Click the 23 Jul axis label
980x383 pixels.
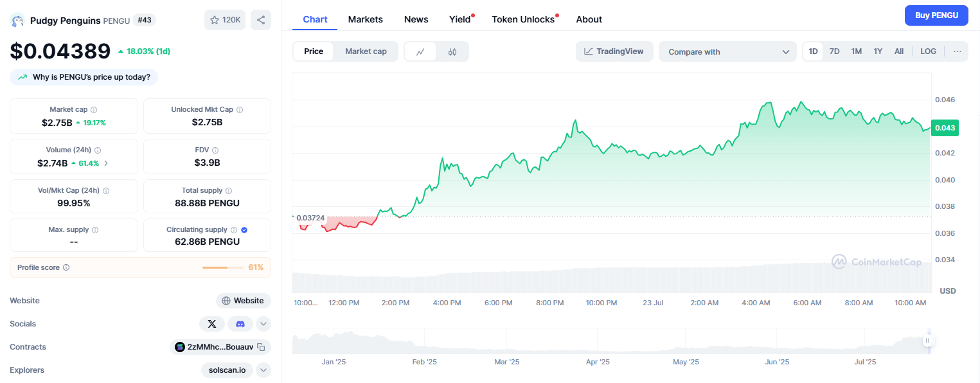(x=653, y=303)
